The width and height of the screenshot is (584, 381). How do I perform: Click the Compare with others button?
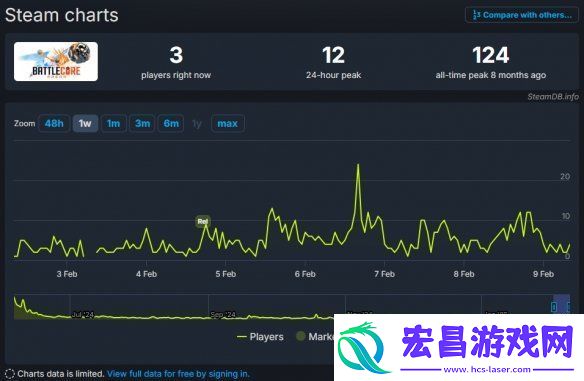pos(522,15)
